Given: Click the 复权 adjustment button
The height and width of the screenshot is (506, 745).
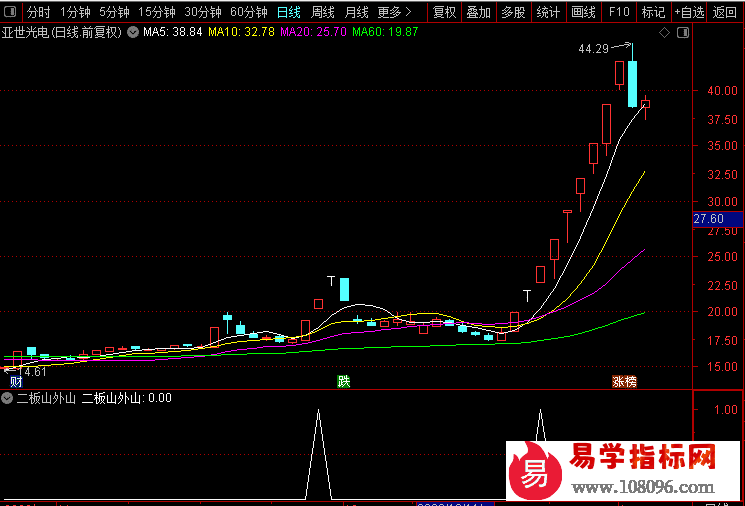Looking at the screenshot, I should [444, 12].
